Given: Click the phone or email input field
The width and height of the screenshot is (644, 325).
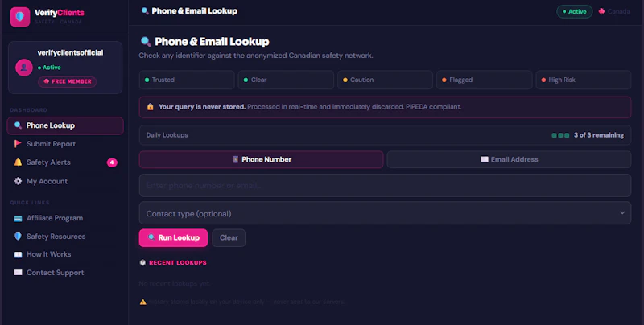Looking at the screenshot, I should (385, 186).
